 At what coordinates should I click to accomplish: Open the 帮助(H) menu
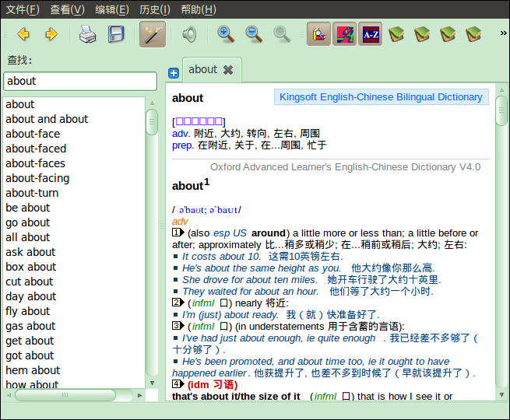(199, 9)
